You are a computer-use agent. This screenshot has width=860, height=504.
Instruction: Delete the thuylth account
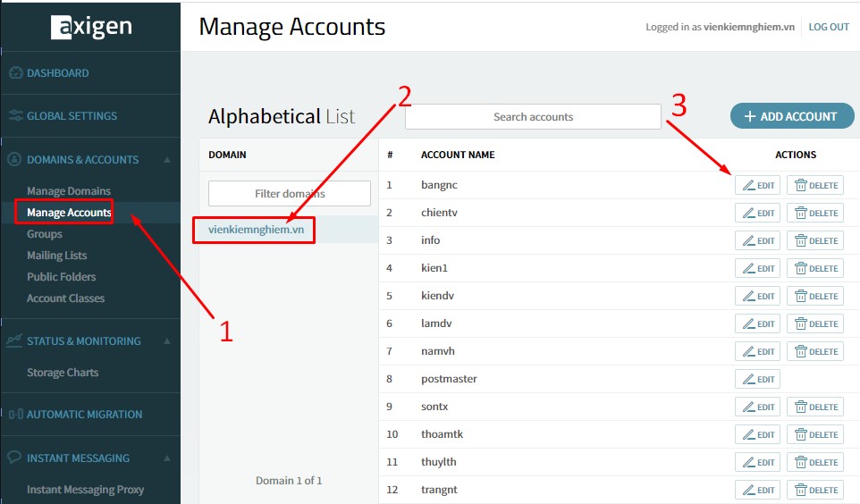pyautogui.click(x=815, y=462)
